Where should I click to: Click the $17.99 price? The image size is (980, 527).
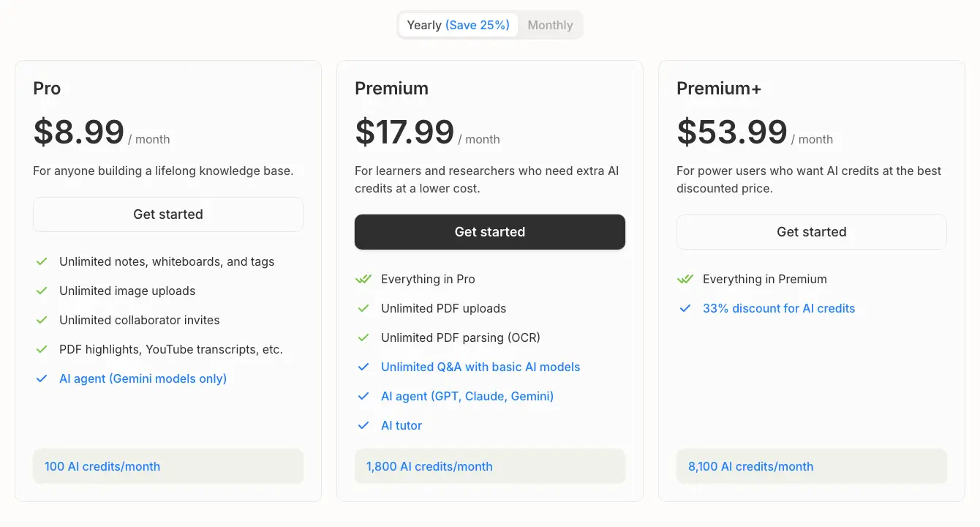(x=404, y=132)
